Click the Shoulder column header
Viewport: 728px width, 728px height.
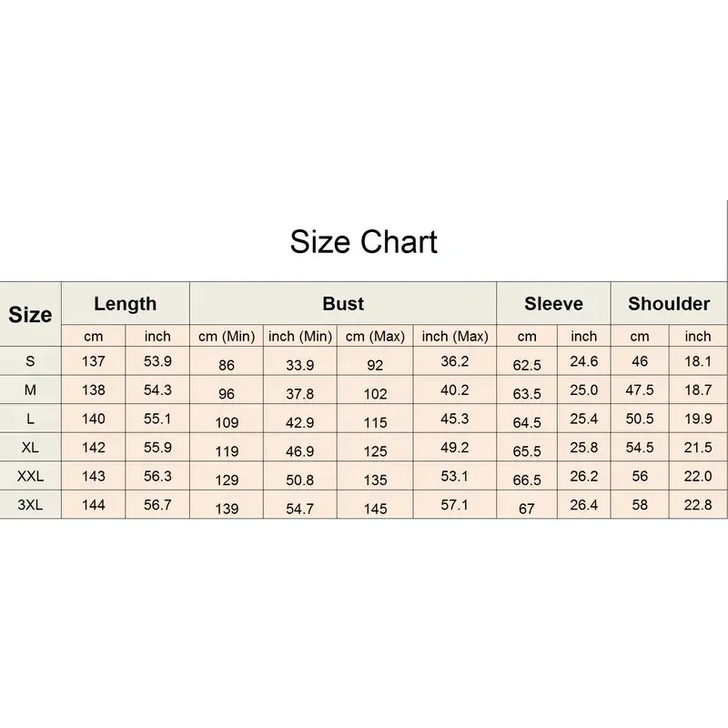(669, 304)
